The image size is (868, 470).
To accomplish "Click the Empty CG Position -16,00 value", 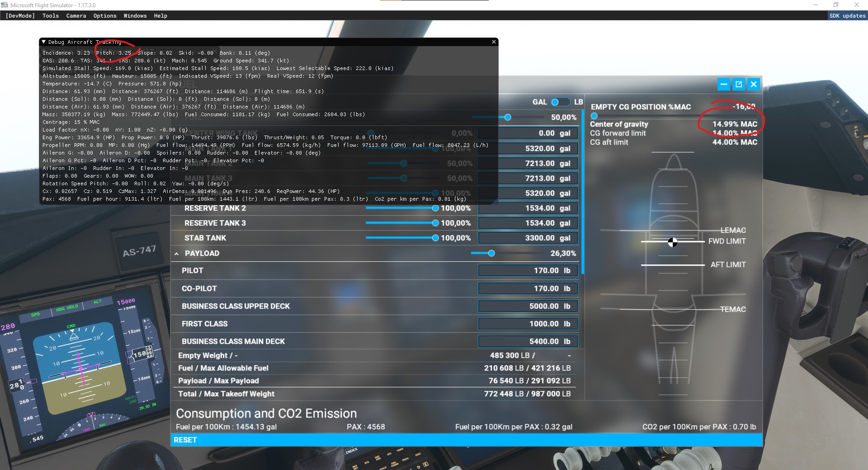I will point(744,107).
